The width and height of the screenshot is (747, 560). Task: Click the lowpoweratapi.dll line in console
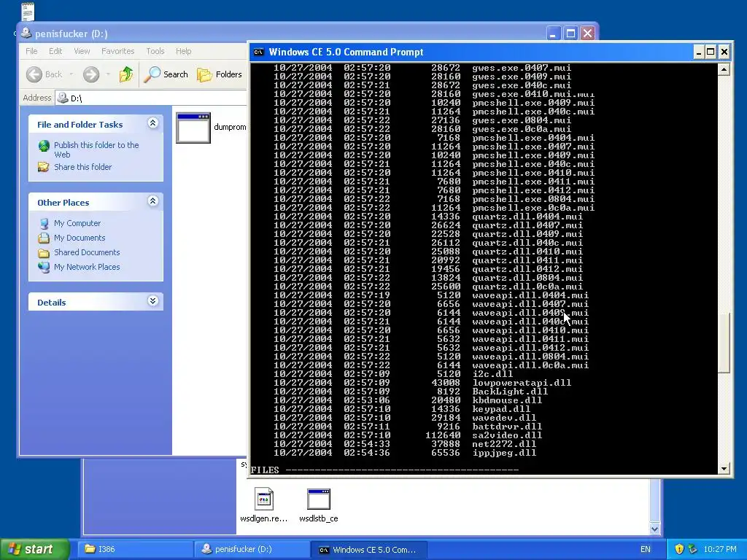tap(422, 383)
